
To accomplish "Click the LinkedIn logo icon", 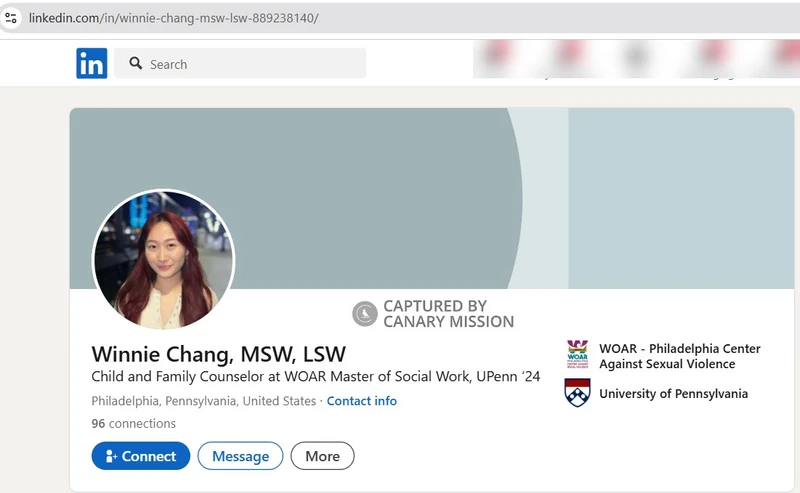I will point(92,63).
